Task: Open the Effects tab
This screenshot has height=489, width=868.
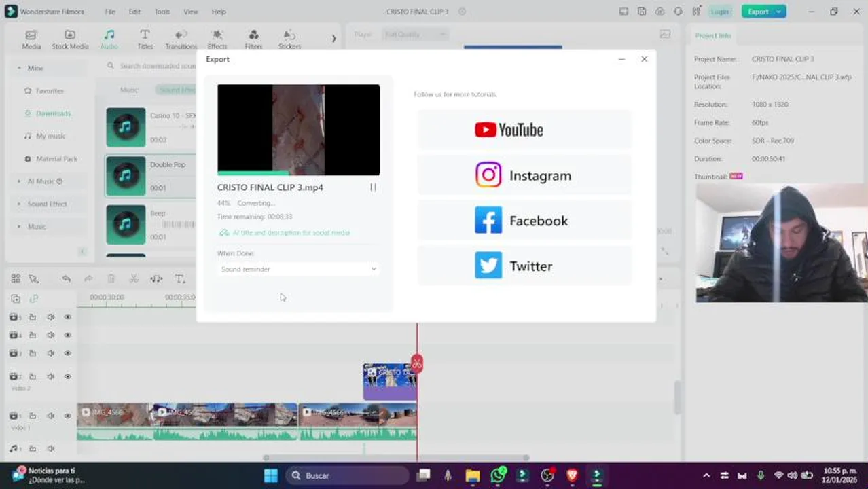Action: pos(217,39)
